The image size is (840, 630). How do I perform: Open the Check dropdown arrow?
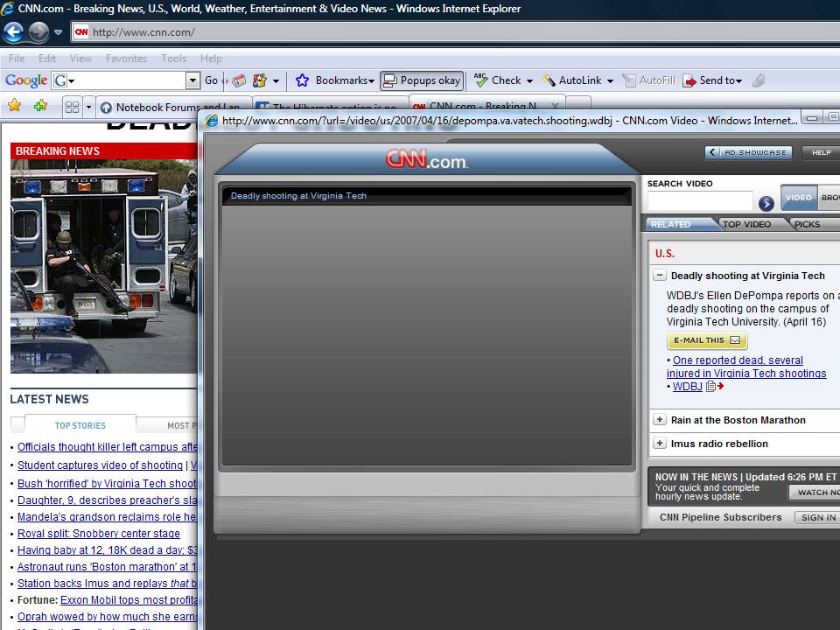pyautogui.click(x=529, y=81)
